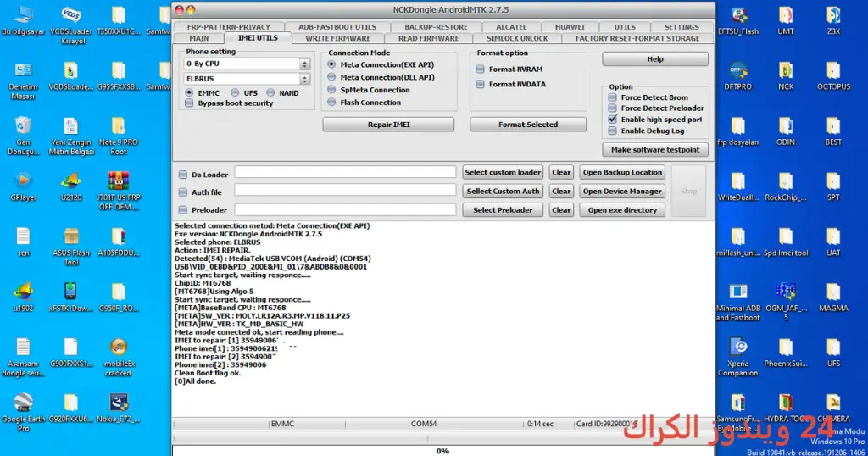Check the Auth file checkbox
This screenshot has width=868, height=456.
tap(183, 192)
